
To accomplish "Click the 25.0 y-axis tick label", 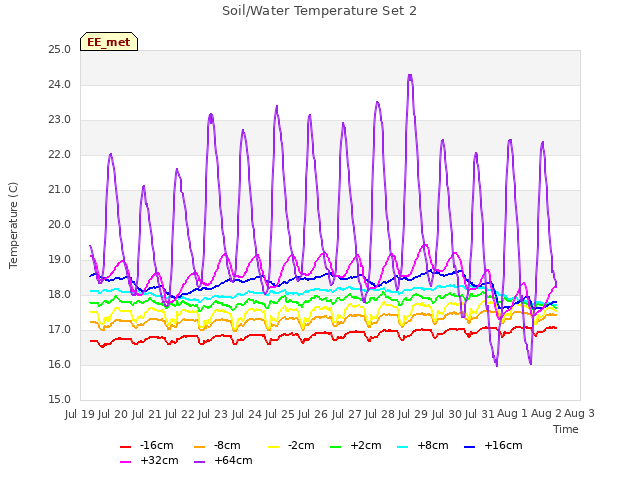I will (x=60, y=50).
